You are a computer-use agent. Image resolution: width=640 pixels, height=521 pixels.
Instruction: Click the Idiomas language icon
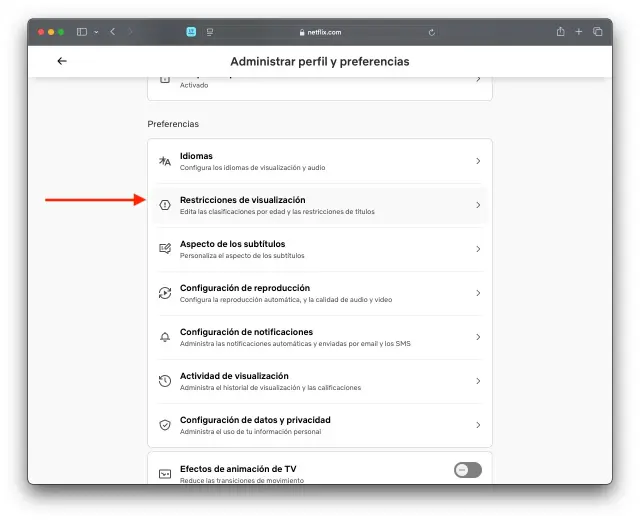click(x=165, y=161)
